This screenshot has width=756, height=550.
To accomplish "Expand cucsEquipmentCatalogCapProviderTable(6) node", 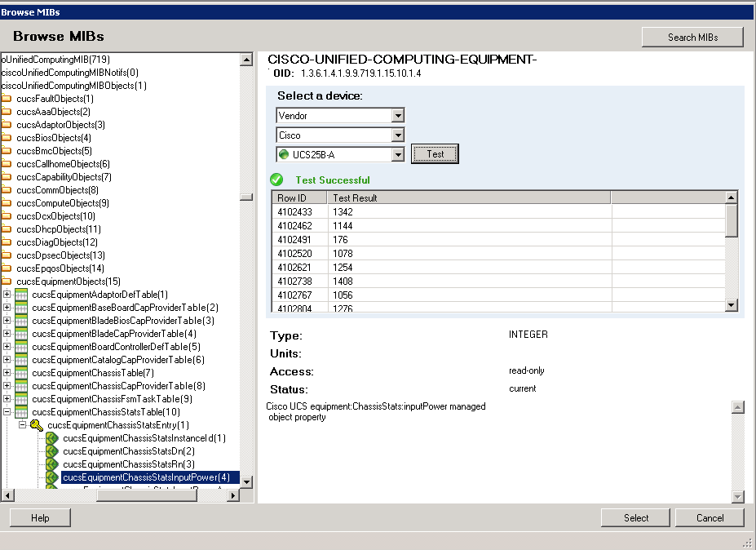I will [7, 359].
